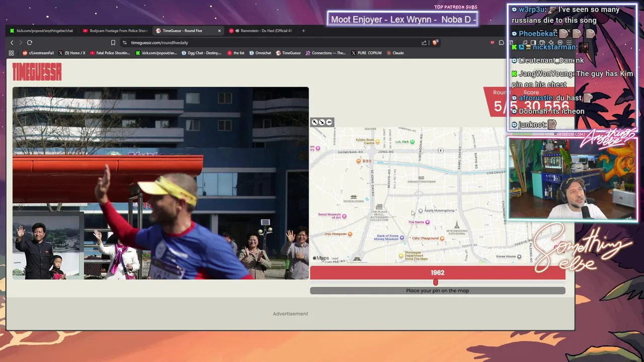
Task: Open Dgg Chat - Destiny bookmark
Action: (x=201, y=53)
